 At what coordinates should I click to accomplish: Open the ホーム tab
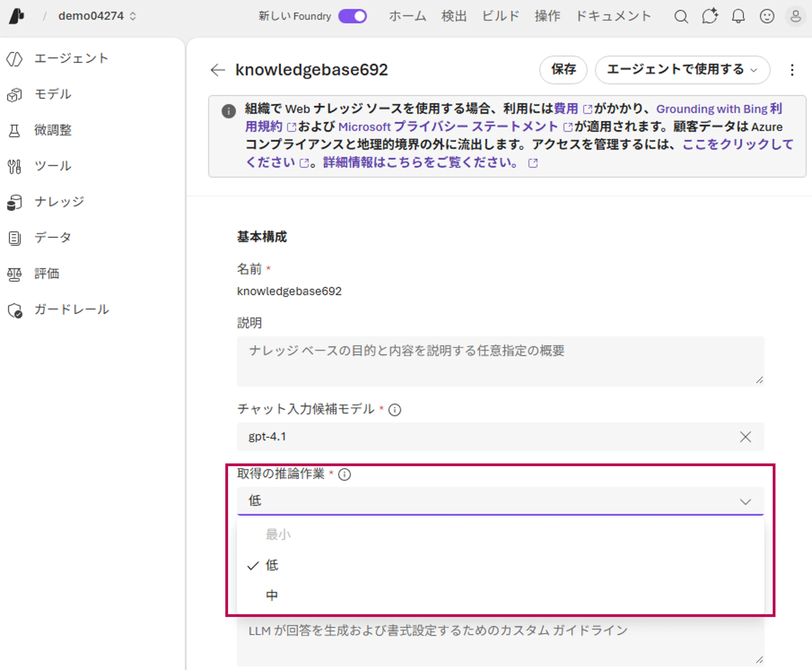(407, 16)
